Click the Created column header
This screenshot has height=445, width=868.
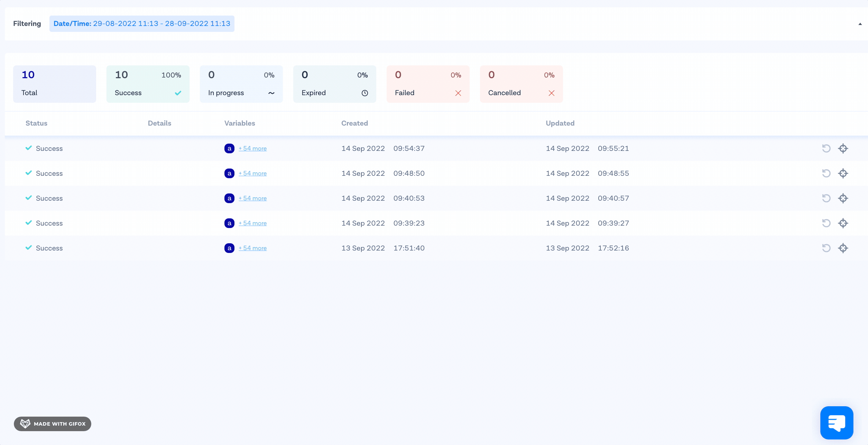(x=354, y=123)
